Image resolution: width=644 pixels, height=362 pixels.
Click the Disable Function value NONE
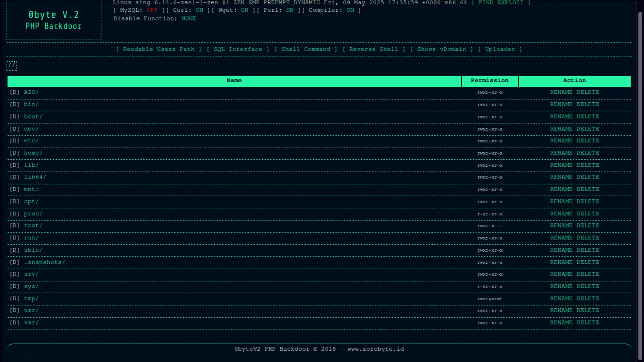(189, 19)
